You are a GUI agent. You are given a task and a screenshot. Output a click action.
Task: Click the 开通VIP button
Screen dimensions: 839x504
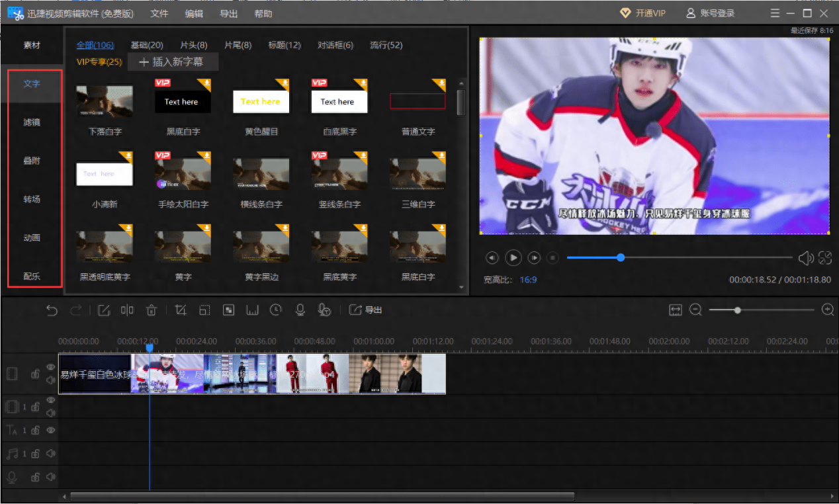coord(642,13)
